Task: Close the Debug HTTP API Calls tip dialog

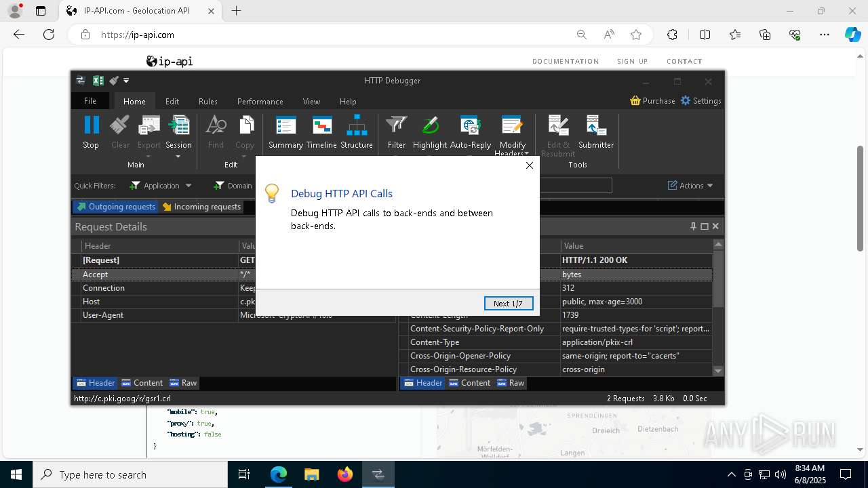Action: [530, 165]
